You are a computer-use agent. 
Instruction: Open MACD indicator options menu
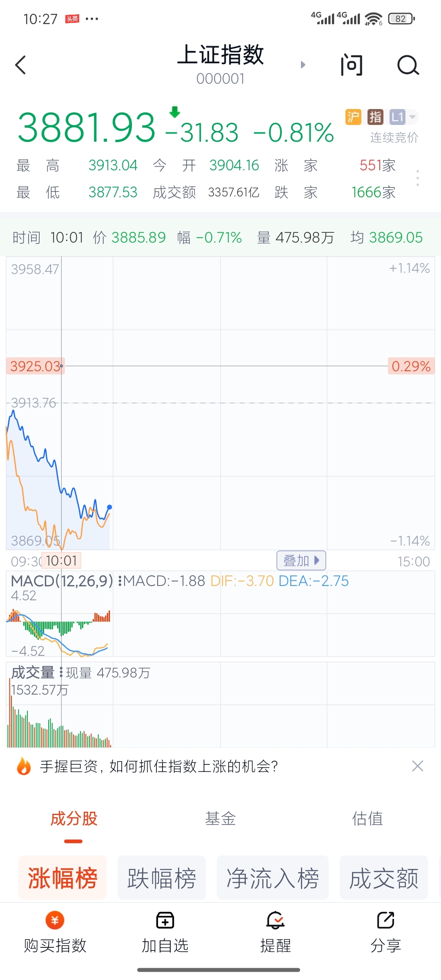click(120, 581)
